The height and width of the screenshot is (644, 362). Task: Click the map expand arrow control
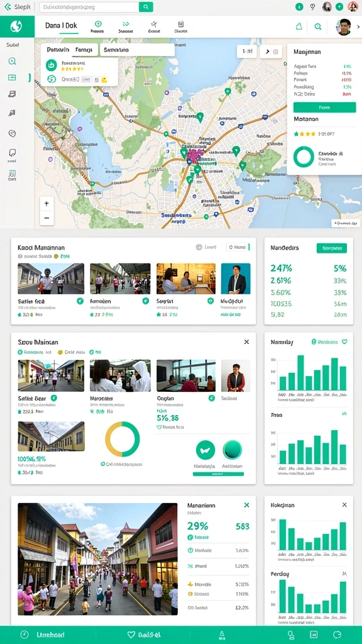pos(268,52)
